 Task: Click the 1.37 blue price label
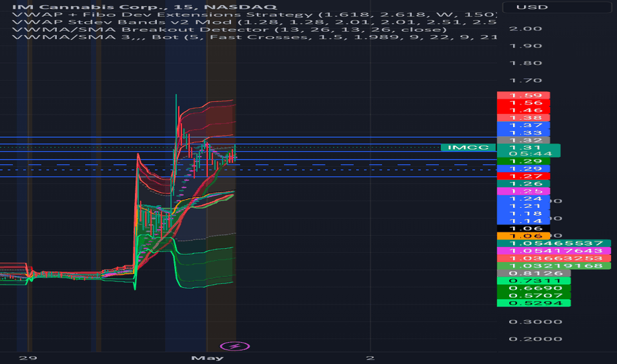pos(524,125)
